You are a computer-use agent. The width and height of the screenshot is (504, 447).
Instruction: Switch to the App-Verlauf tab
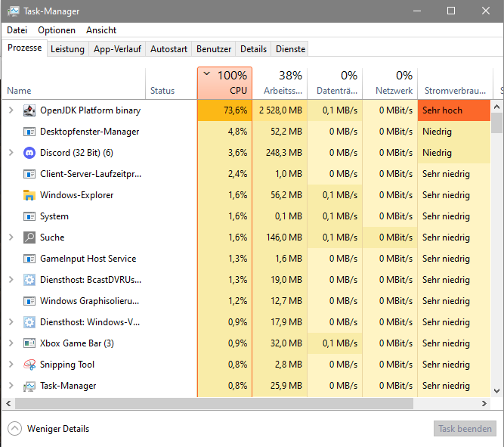pos(117,49)
